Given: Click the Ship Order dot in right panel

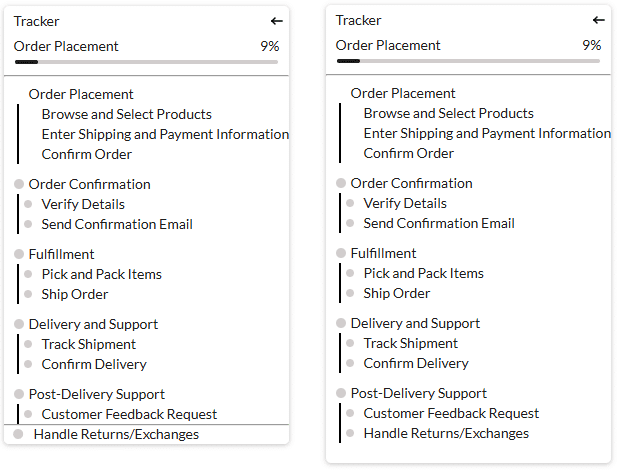Looking at the screenshot, I should pyautogui.click(x=351, y=293).
